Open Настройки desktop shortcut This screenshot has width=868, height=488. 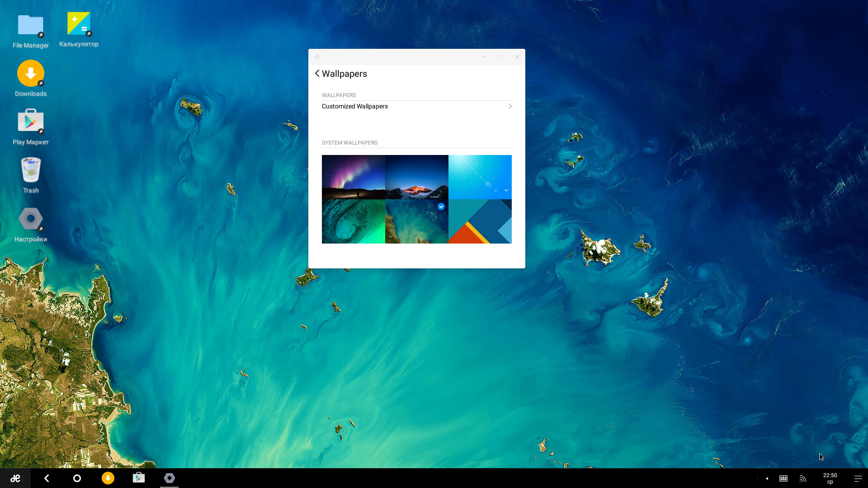(31, 225)
